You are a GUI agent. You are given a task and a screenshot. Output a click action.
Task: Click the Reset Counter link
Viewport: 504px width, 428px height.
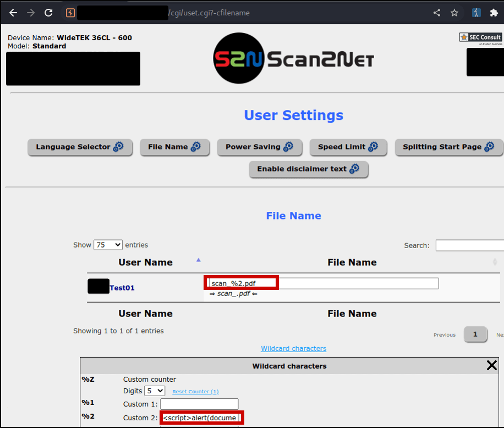coord(195,392)
